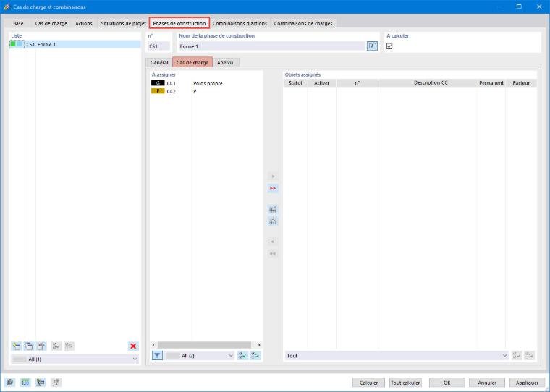Uncheck the À calculer checkbox
The image size is (550, 392).
(x=389, y=46)
